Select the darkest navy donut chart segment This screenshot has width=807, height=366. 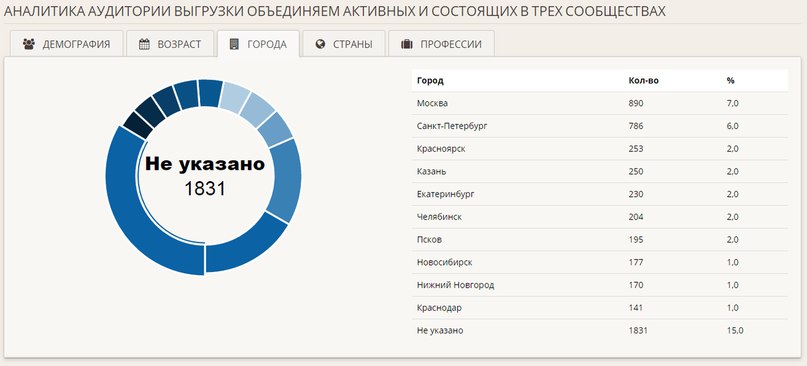tap(138, 125)
